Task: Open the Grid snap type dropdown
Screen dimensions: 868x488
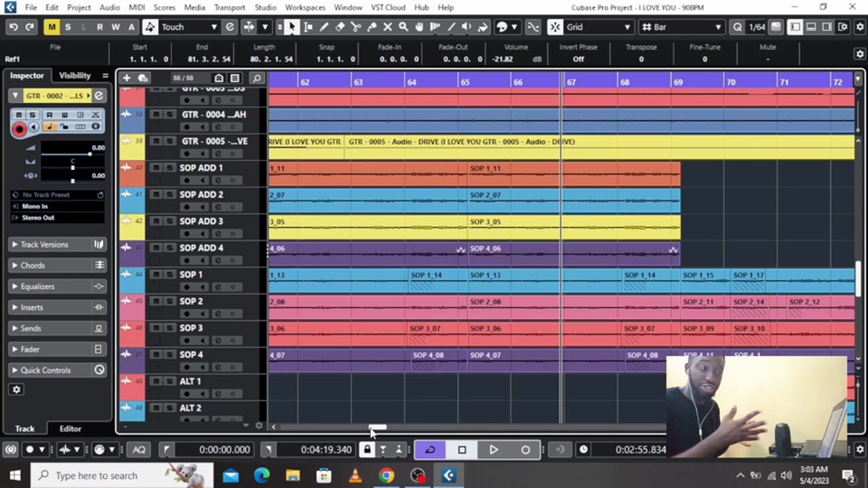Action: click(x=599, y=27)
